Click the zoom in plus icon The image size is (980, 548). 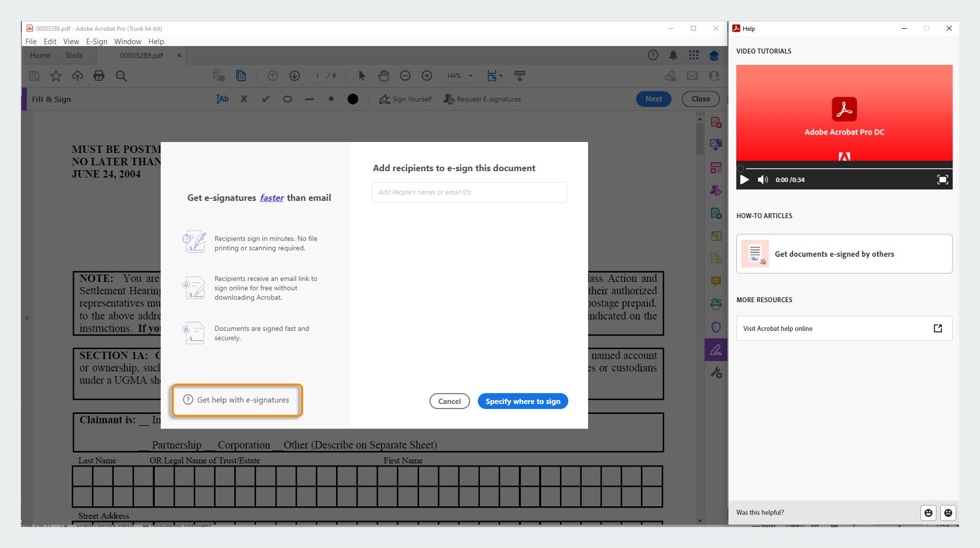pos(427,76)
